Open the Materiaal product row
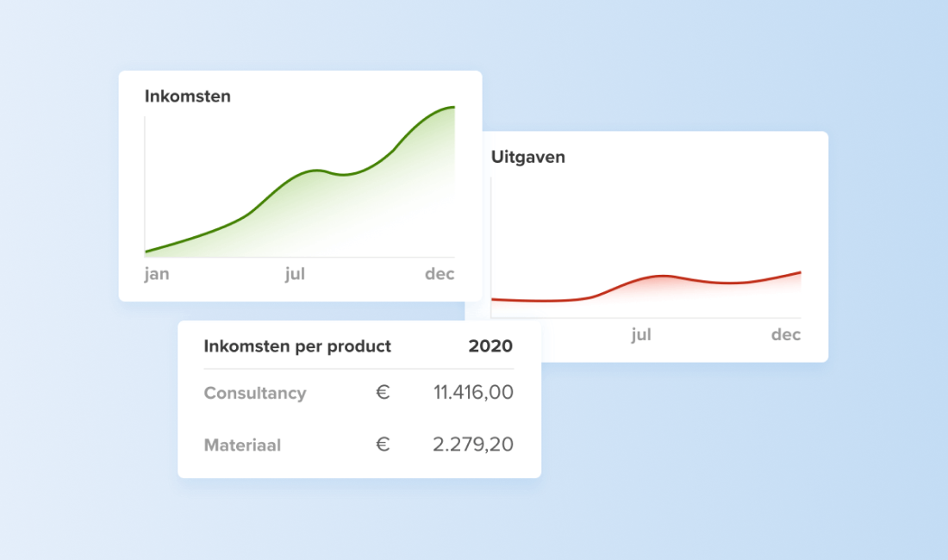Image resolution: width=948 pixels, height=560 pixels. [242, 445]
